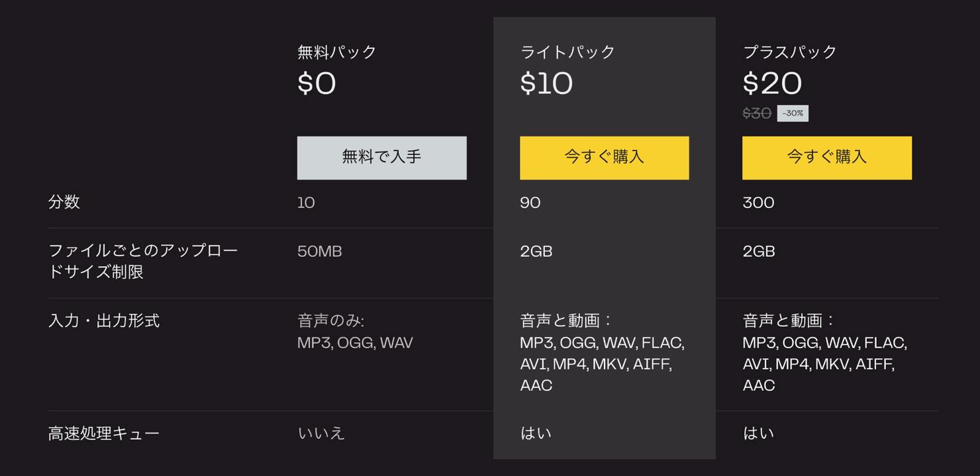Click the $0 price

coord(317,83)
